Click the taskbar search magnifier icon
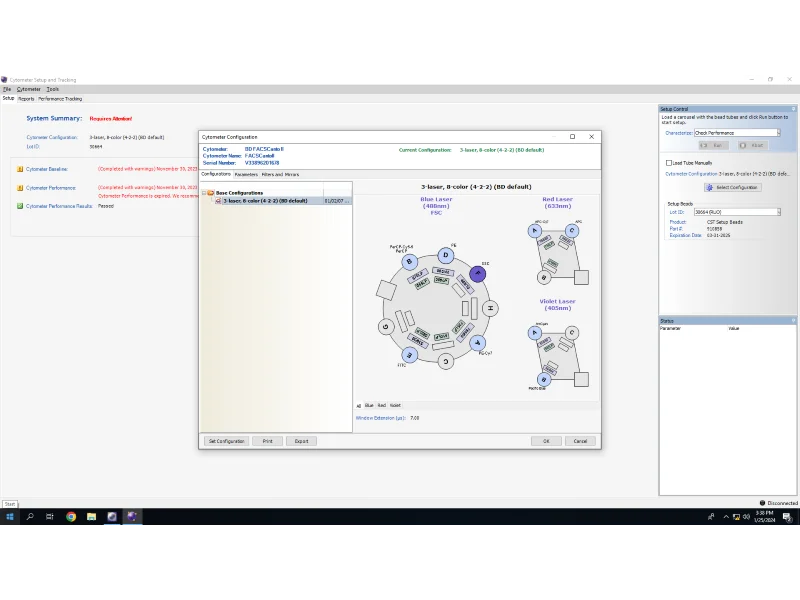 click(30, 516)
